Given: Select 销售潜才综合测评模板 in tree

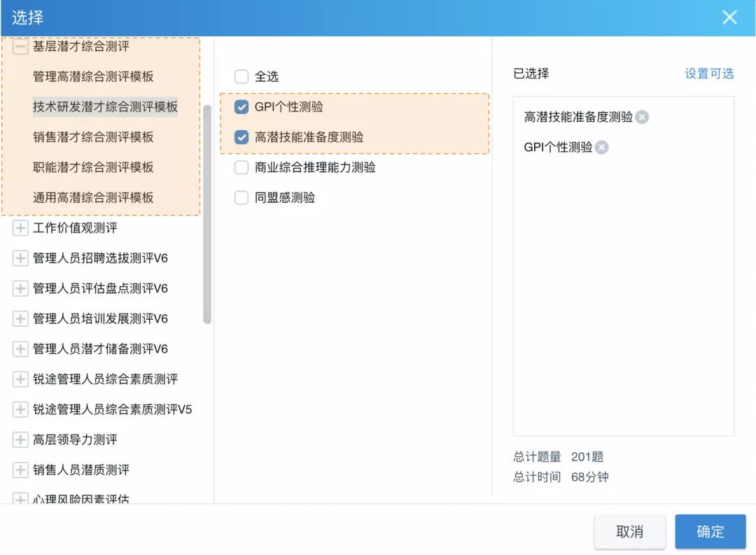Looking at the screenshot, I should [x=93, y=137].
